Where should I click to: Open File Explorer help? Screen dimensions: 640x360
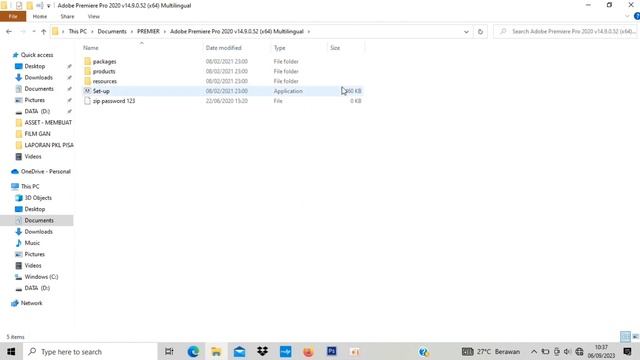click(637, 16)
